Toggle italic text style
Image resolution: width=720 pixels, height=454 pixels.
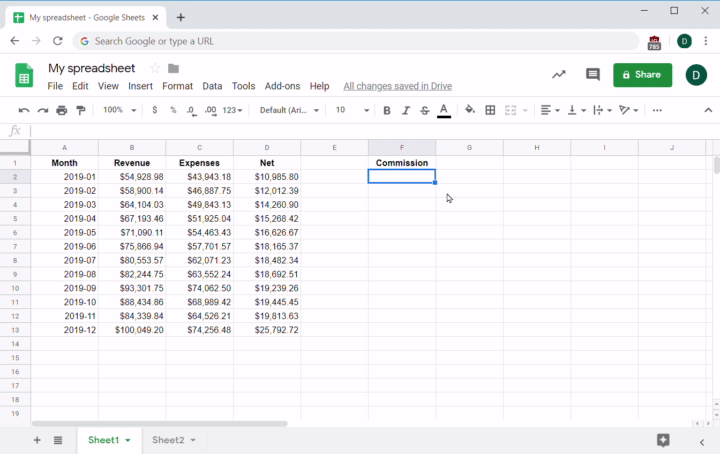(406, 110)
